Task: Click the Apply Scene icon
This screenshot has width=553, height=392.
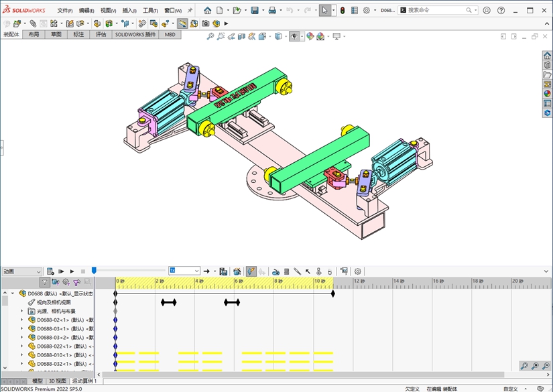Action: coord(320,36)
